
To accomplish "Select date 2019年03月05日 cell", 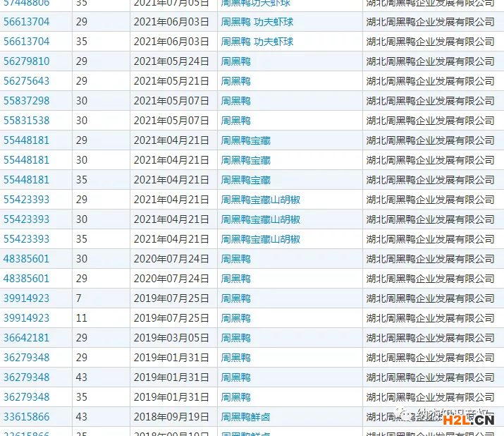I will tap(171, 337).
